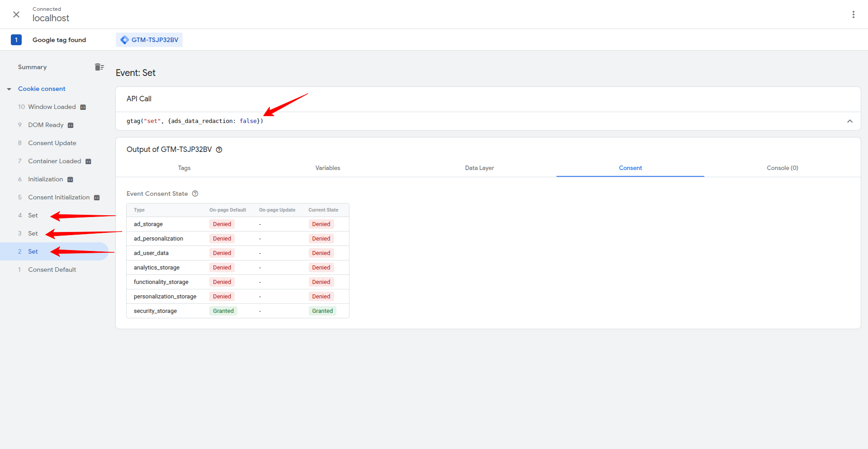
Task: Click the code icon next to Window Loaded
Action: pos(83,107)
